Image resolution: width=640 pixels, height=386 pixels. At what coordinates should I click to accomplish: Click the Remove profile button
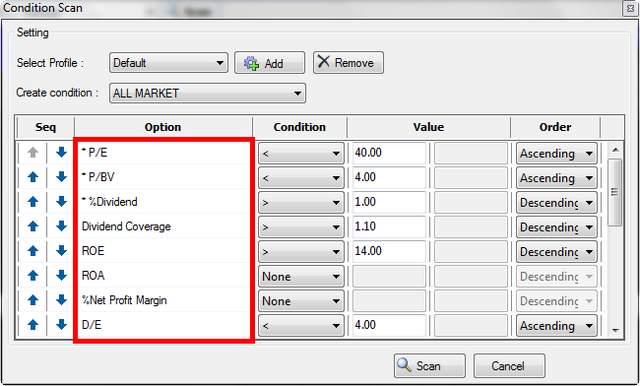click(x=348, y=63)
